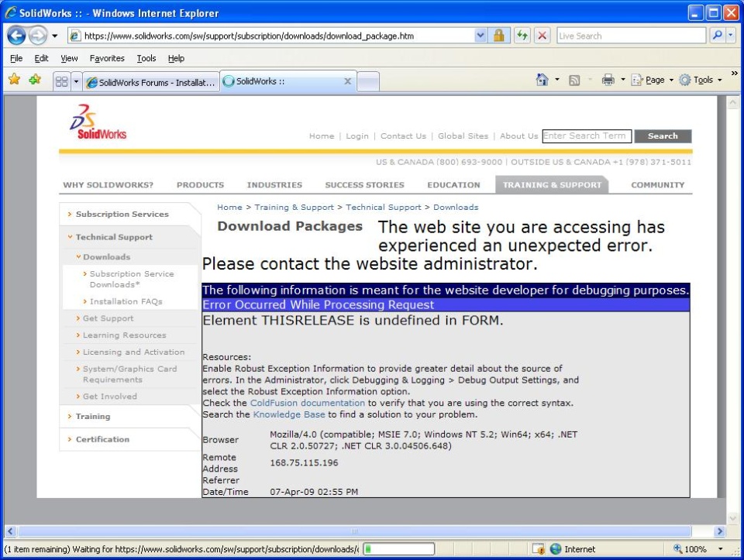Click the RSS feeds icon
This screenshot has height=560, width=744.
[574, 80]
